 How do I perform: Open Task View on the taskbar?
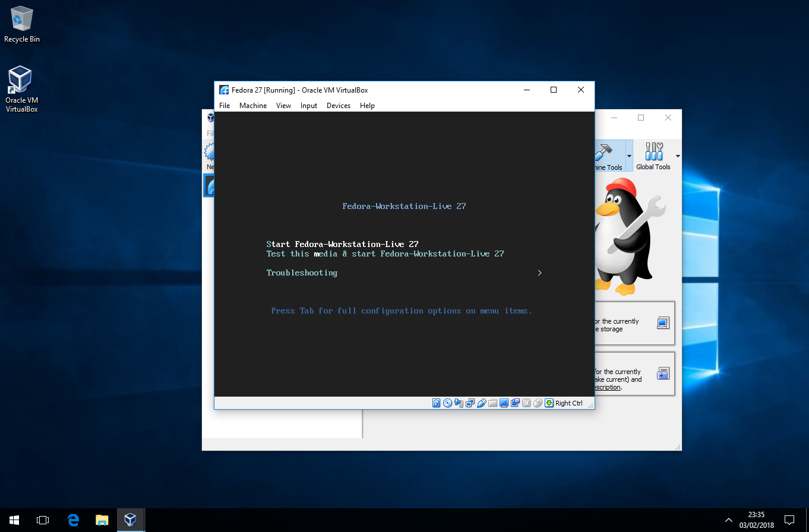43,520
